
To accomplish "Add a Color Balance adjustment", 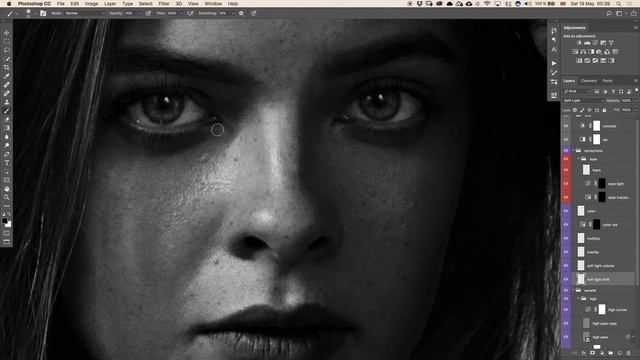I will (x=583, y=52).
